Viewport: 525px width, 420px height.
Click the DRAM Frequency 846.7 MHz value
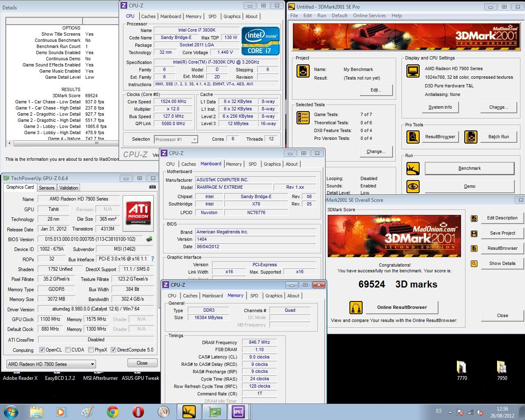tap(259, 342)
